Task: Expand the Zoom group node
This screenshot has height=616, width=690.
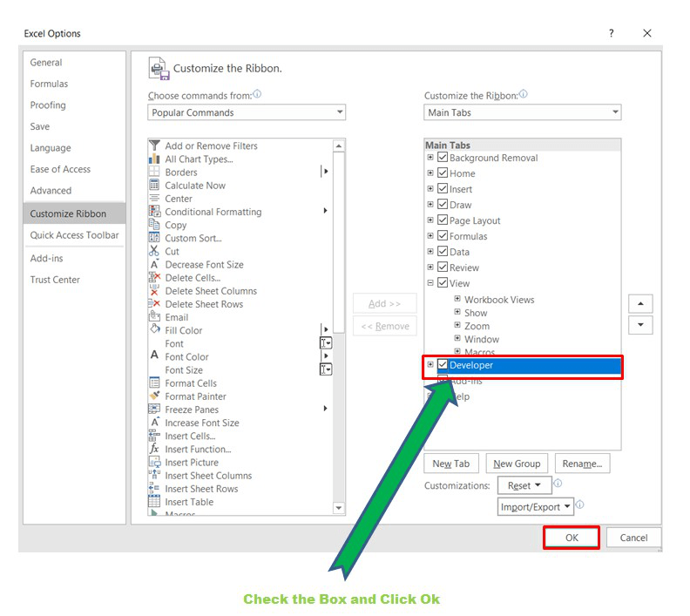Action: 457,325
